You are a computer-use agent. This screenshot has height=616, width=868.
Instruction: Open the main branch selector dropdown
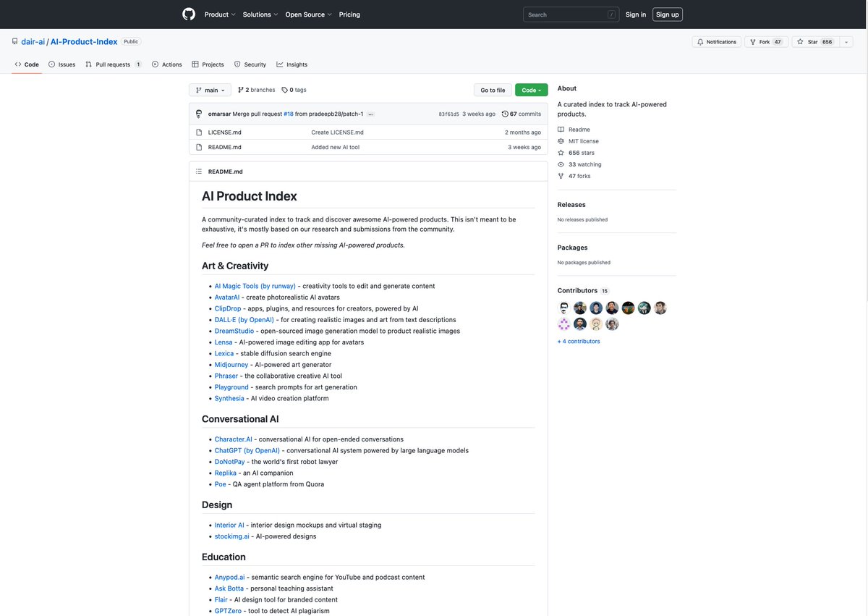point(210,90)
